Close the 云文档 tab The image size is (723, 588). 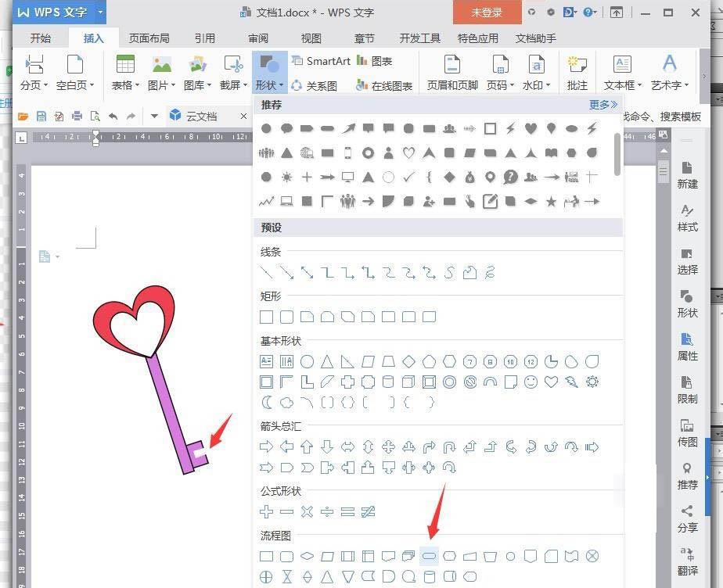(x=244, y=117)
